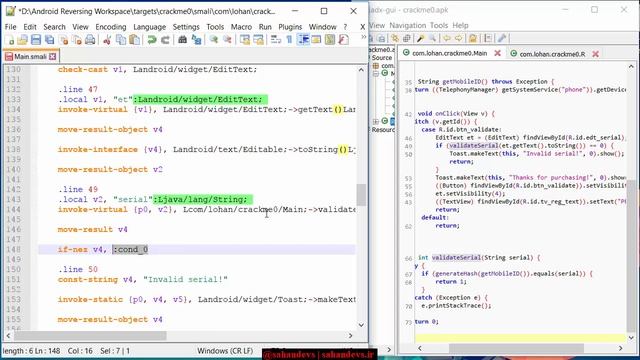This screenshot has width=640, height=360.
Task: Open the Macro menu
Action: 241,27
